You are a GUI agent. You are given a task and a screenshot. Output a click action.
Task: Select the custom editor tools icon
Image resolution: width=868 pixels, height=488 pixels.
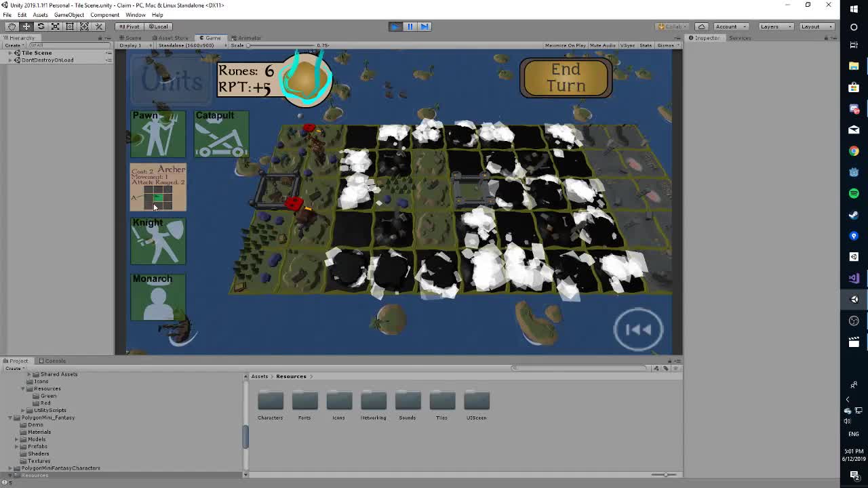[x=98, y=26]
